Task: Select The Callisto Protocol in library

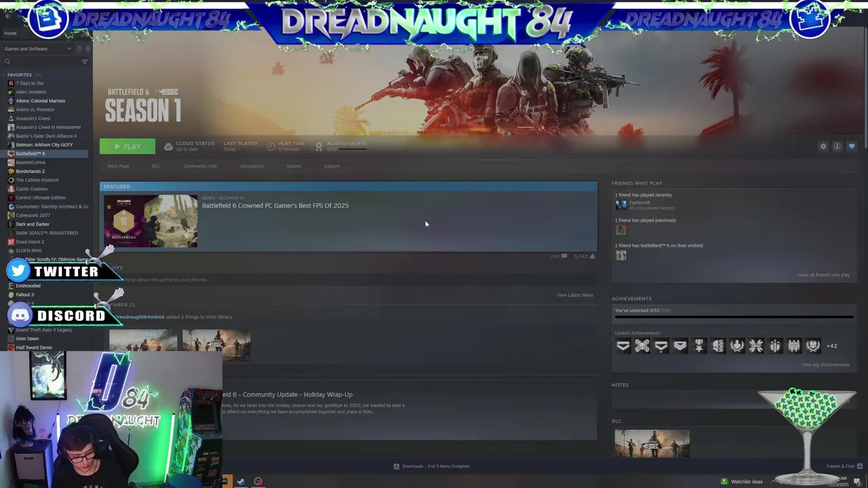Action: tap(37, 180)
